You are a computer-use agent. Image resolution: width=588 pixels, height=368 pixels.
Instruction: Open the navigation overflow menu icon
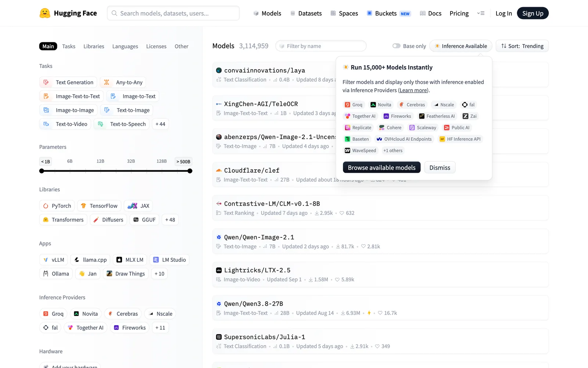481,13
